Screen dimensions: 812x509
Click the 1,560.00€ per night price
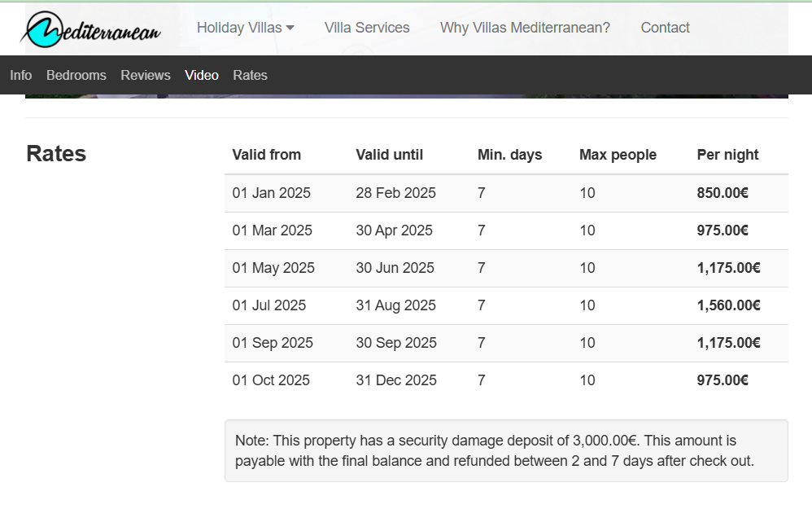[729, 305]
